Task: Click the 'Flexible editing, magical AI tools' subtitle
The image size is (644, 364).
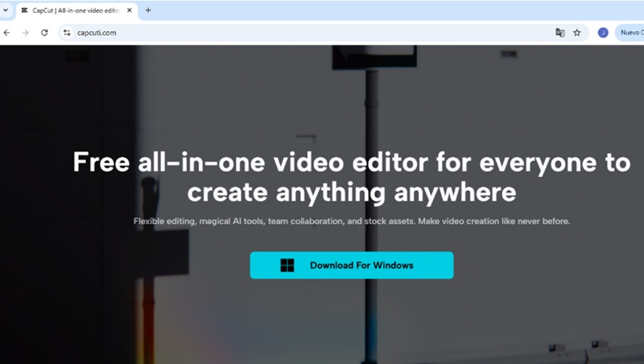Action: coord(352,221)
